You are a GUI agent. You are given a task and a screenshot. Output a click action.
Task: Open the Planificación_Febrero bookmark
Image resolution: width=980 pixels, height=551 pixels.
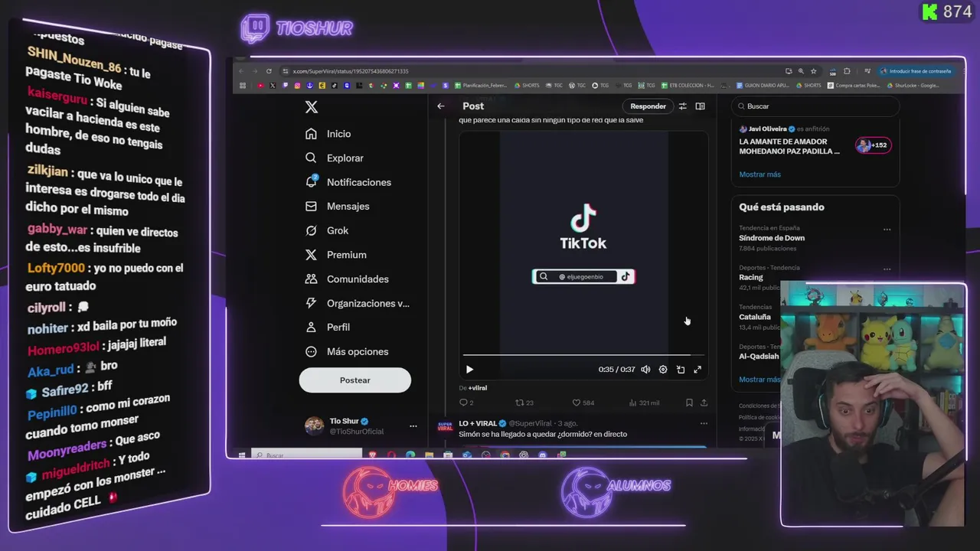coord(481,86)
